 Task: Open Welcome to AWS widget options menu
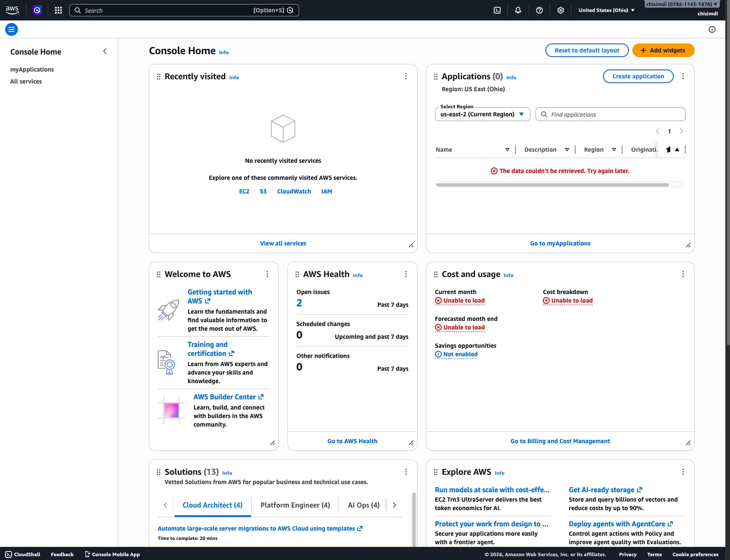267,274
